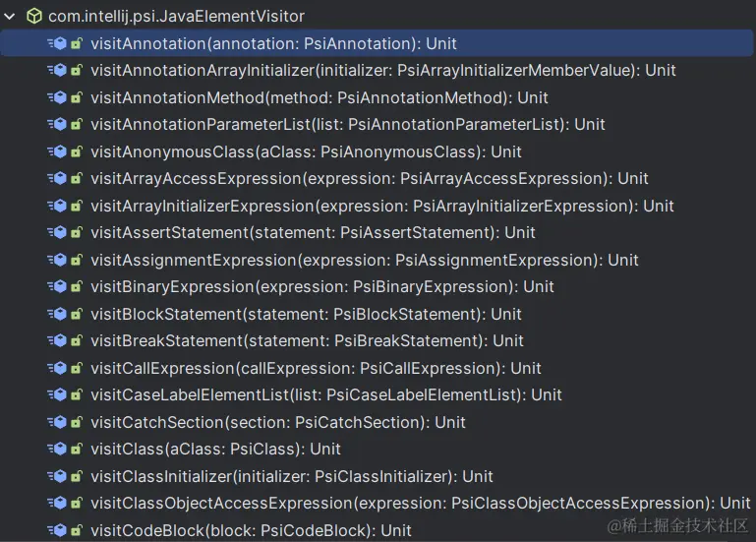Click the method icon beside visitBinaryExpression

(57, 286)
